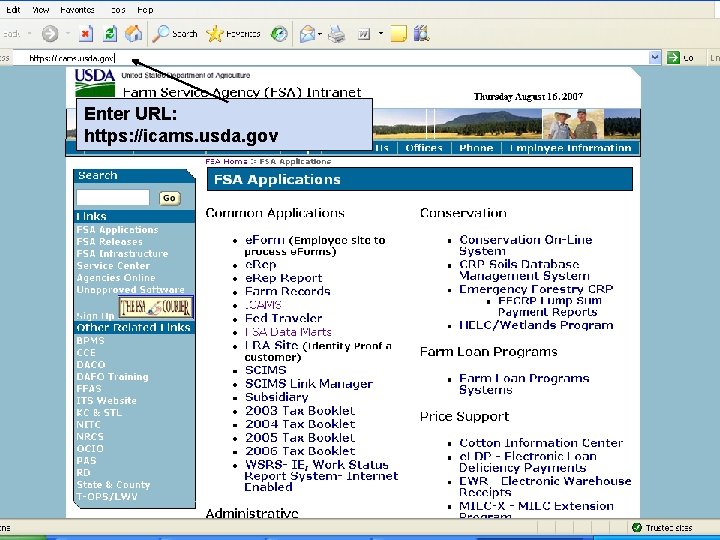Open the EWR Electronic Warehouse Receipts link

tap(545, 487)
